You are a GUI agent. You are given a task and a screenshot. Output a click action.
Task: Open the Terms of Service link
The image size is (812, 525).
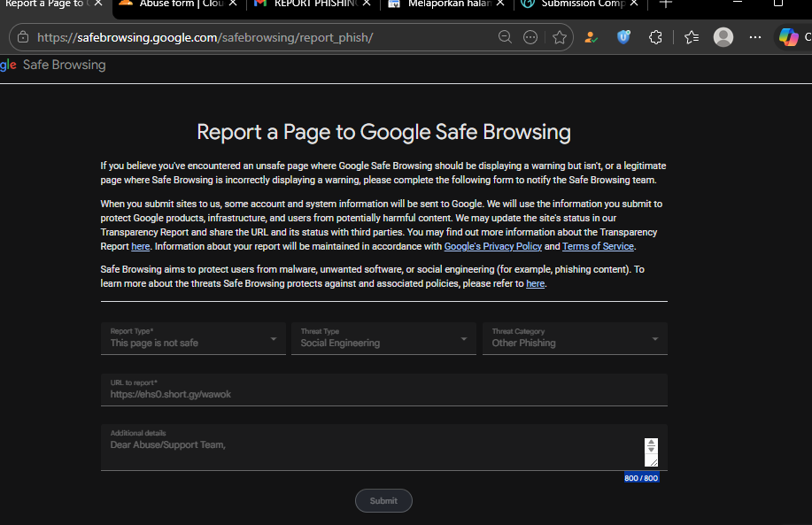tap(598, 246)
